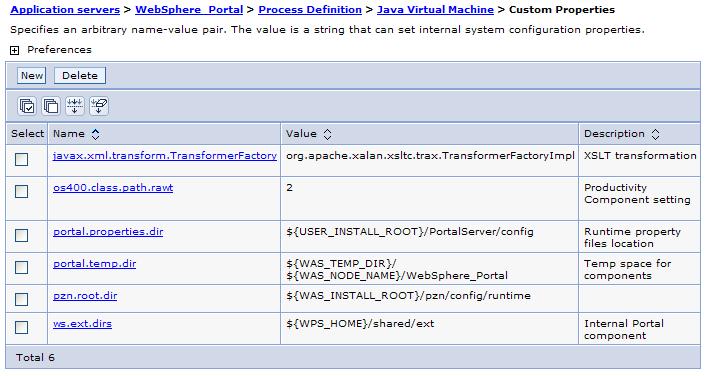
Task: Show the filter view icon
Action: pyautogui.click(x=75, y=106)
